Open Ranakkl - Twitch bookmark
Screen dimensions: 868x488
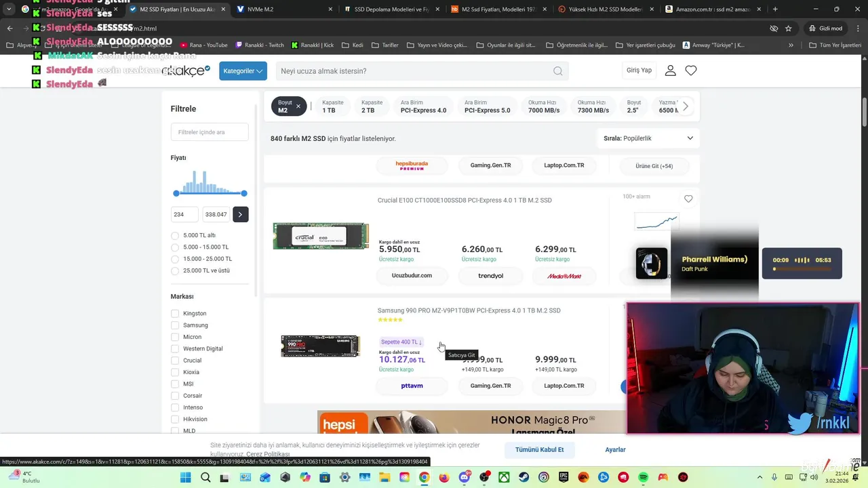click(260, 45)
